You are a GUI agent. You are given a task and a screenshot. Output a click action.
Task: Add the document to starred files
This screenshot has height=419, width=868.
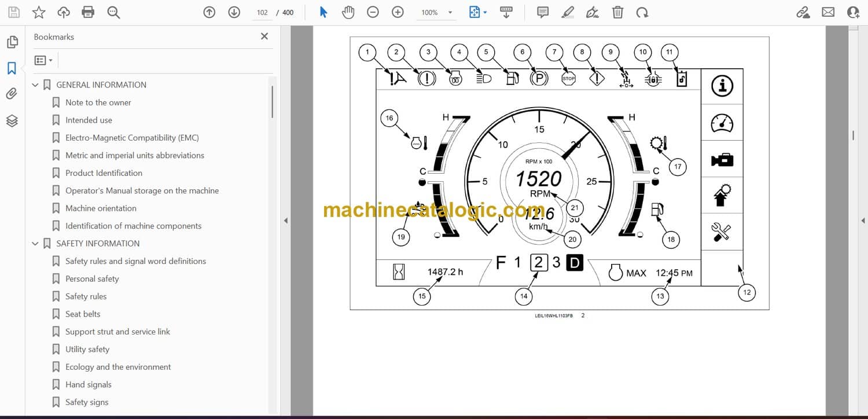pos(39,12)
